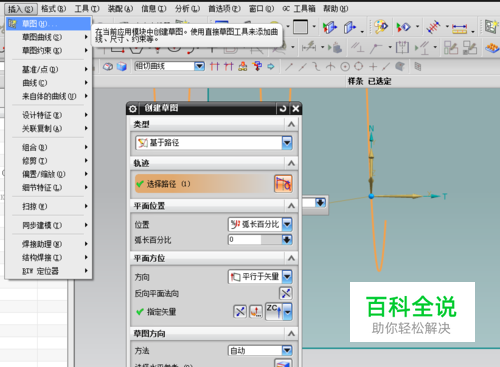Open the 窗口 menu
This screenshot has height=367, width=500.
[x=262, y=9]
